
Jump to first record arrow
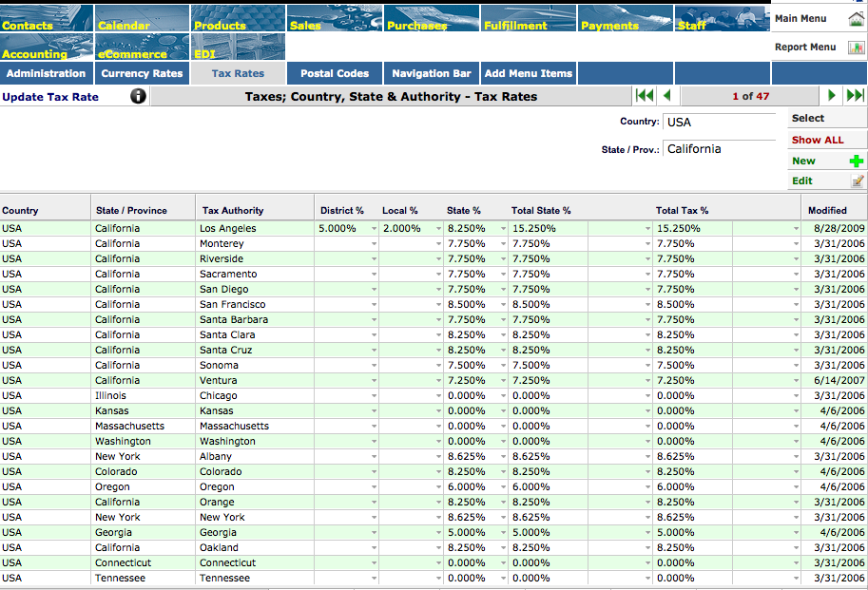point(645,96)
